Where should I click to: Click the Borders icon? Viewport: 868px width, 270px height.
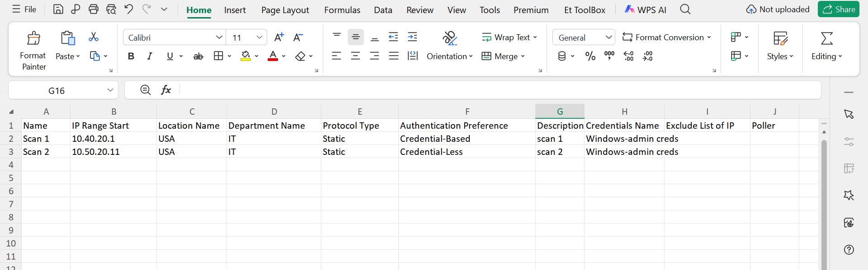(x=218, y=56)
